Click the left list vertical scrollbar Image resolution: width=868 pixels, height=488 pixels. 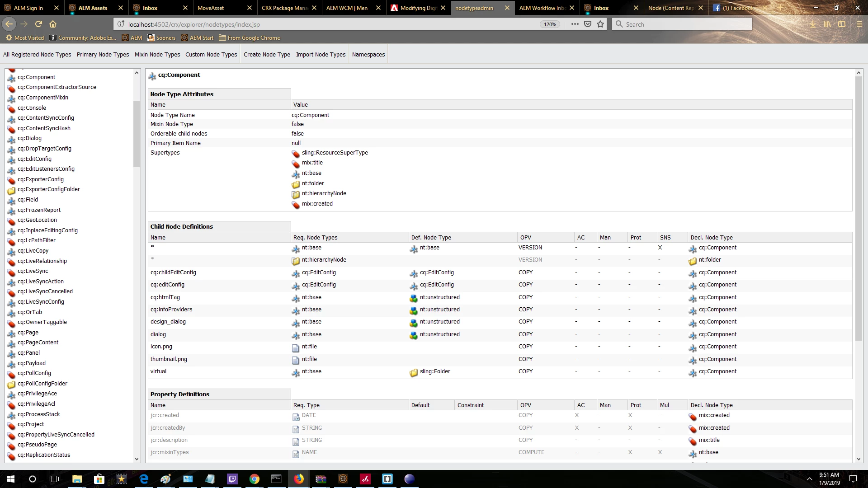(x=137, y=134)
